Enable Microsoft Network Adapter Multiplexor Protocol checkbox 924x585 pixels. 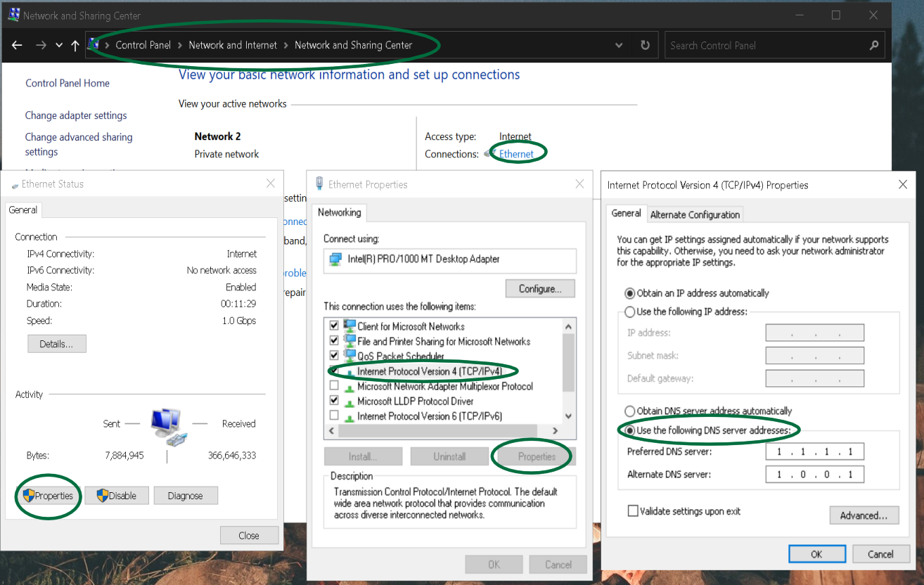(x=334, y=386)
